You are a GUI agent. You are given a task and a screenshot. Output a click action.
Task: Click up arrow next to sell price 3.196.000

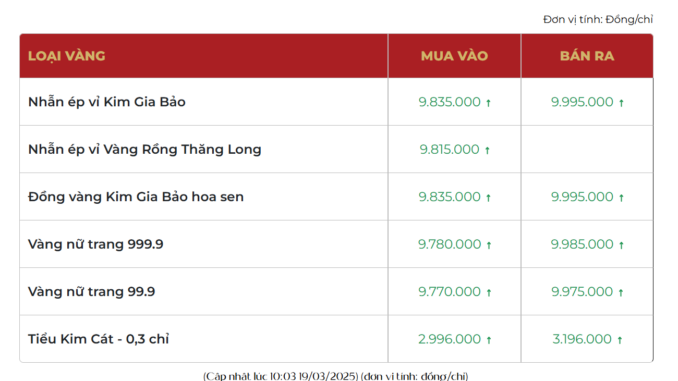620,340
